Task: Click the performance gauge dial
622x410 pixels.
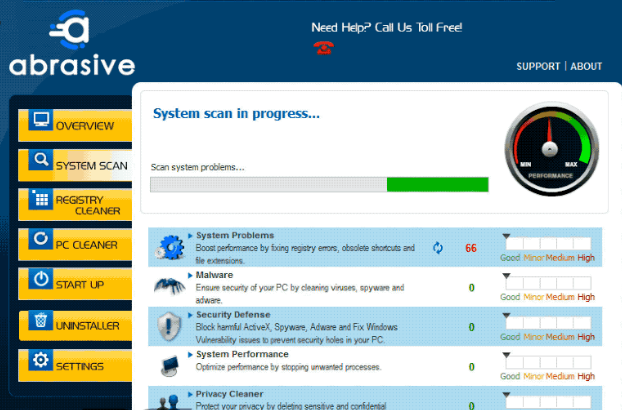Action: (551, 149)
